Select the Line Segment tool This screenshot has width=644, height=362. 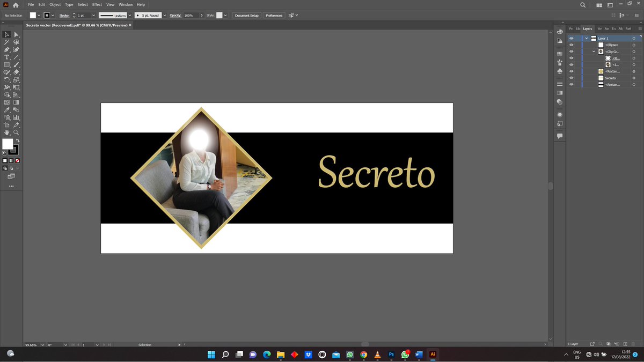pyautogui.click(x=17, y=57)
